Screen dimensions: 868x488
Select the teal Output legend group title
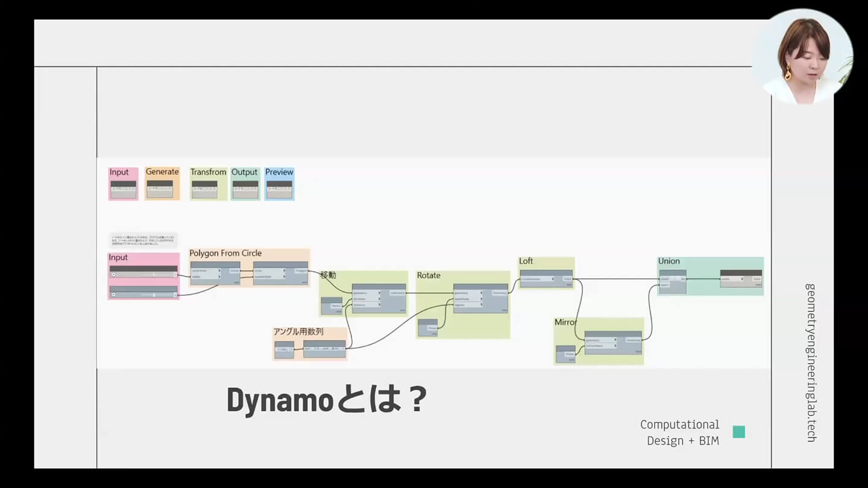coord(244,172)
